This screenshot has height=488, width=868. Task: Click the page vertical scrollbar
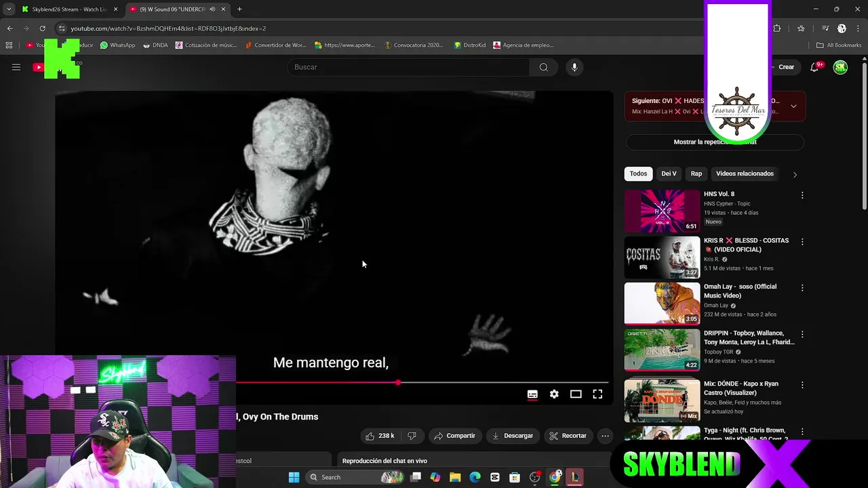click(x=864, y=136)
